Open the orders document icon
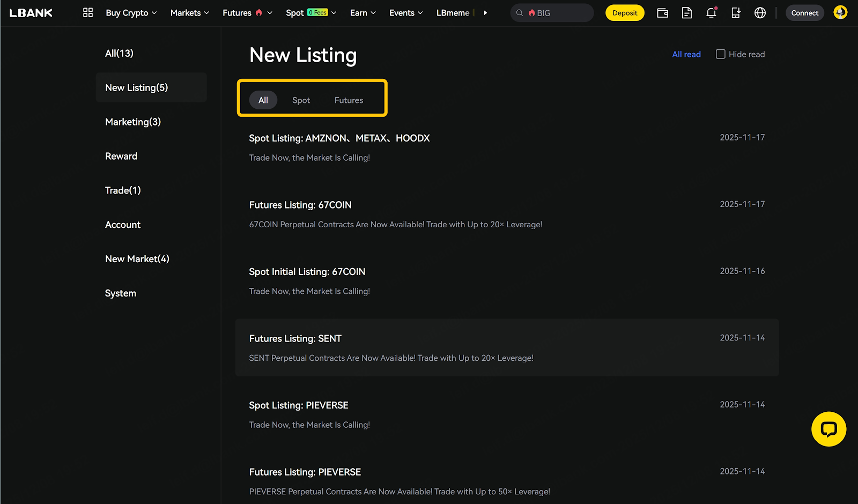Viewport: 858px width, 504px height. (686, 13)
